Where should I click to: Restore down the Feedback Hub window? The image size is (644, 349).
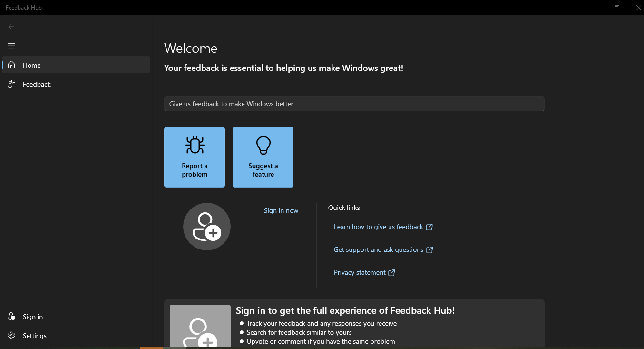pyautogui.click(x=616, y=8)
